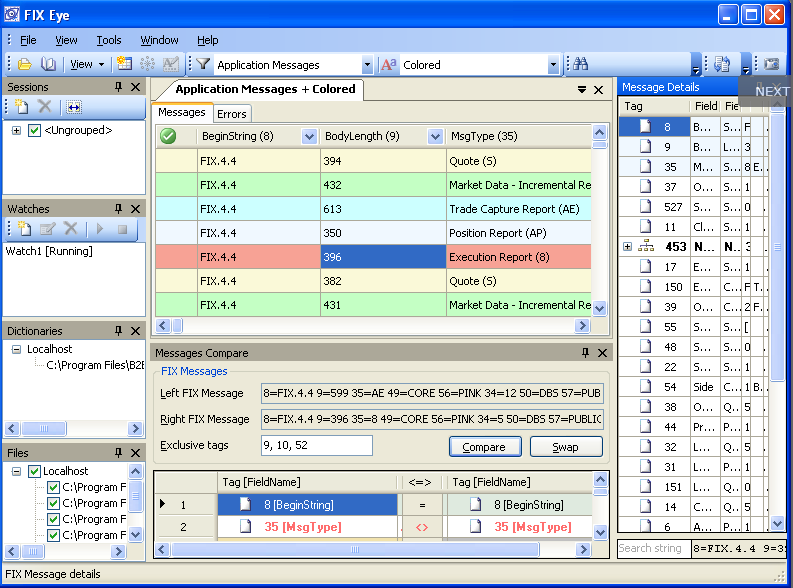Click the edit watch icon
793x588 pixels.
(47, 229)
